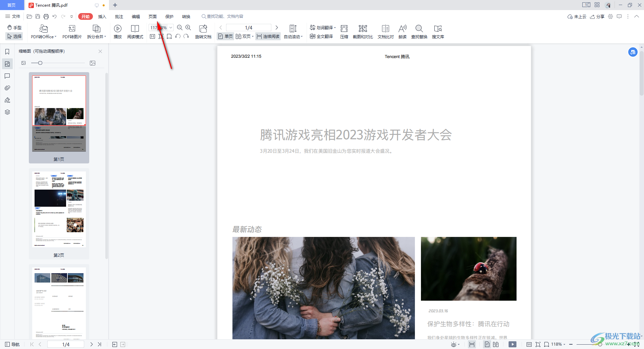The height and width of the screenshot is (349, 644).
Task: Start 朗读 read-aloud
Action: click(x=402, y=32)
